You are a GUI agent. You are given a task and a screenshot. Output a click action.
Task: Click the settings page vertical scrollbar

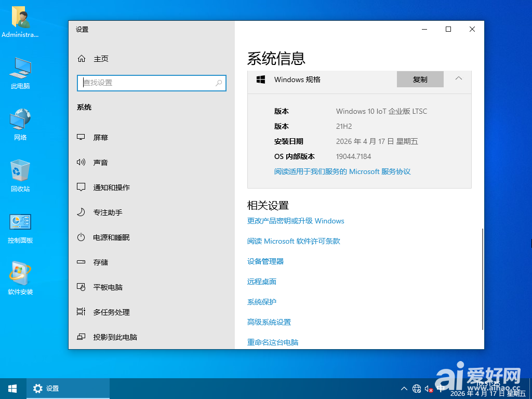coord(482,279)
